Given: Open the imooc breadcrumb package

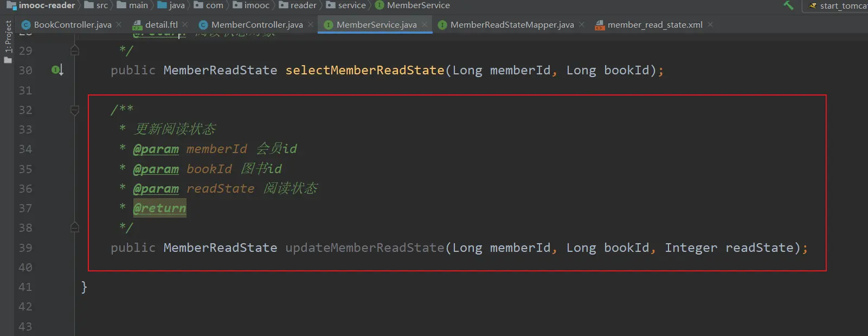Looking at the screenshot, I should tap(251, 5).
